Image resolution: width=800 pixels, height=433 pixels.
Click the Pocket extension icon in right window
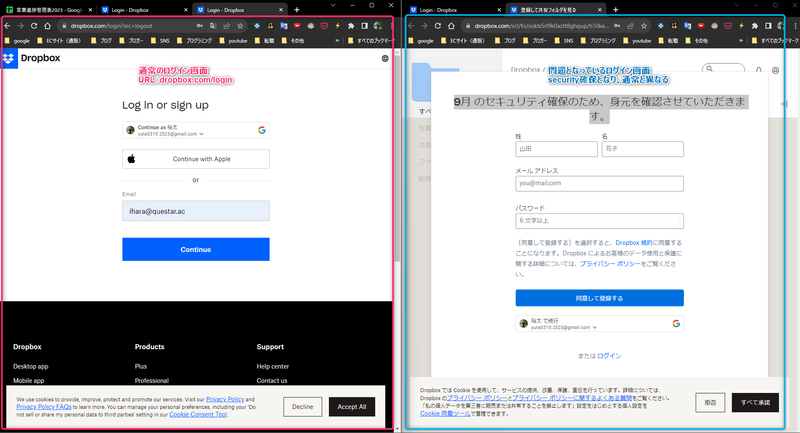[x=728, y=26]
